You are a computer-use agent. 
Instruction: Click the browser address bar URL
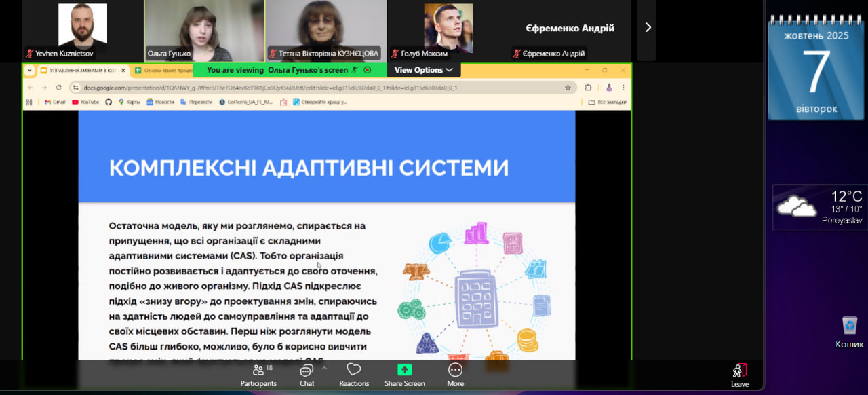(x=271, y=88)
